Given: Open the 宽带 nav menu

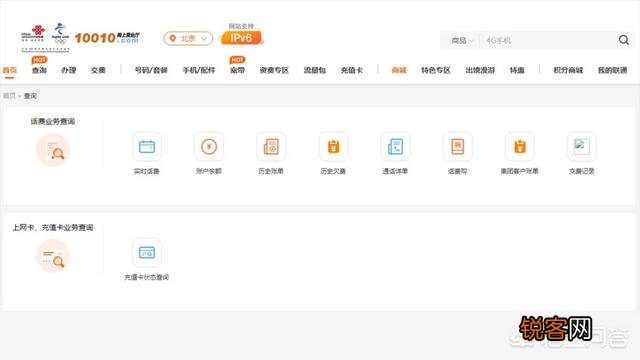Looking at the screenshot, I should [x=238, y=70].
